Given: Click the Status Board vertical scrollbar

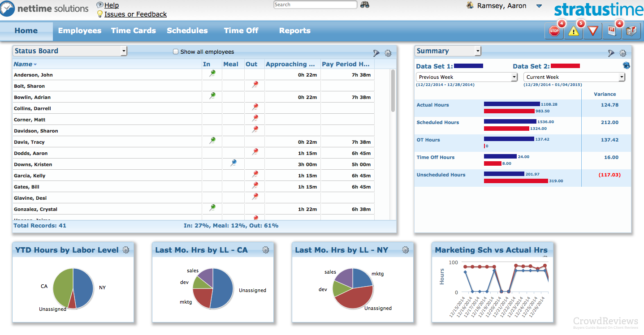Looking at the screenshot, I should [393, 91].
